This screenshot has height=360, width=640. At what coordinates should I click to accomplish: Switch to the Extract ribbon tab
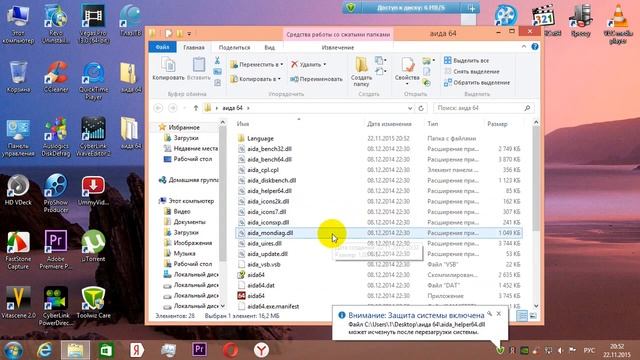click(x=338, y=47)
